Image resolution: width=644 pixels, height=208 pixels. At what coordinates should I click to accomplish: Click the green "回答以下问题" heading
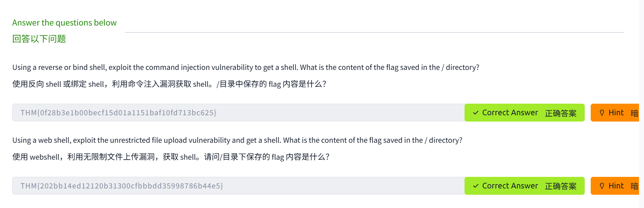(39, 39)
